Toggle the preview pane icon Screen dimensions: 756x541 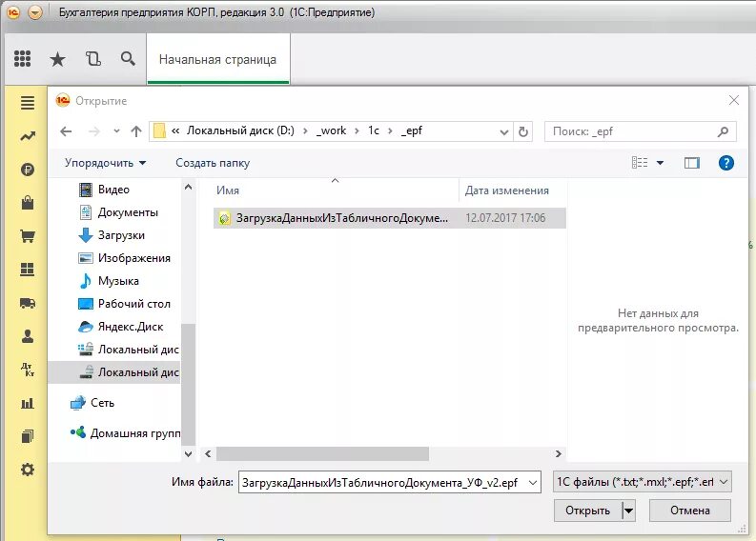point(692,163)
